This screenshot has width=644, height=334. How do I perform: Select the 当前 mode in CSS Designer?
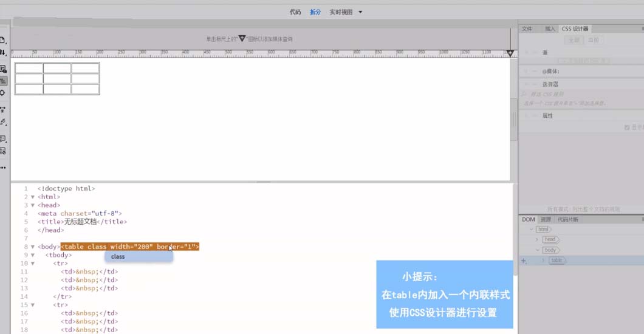pos(593,40)
